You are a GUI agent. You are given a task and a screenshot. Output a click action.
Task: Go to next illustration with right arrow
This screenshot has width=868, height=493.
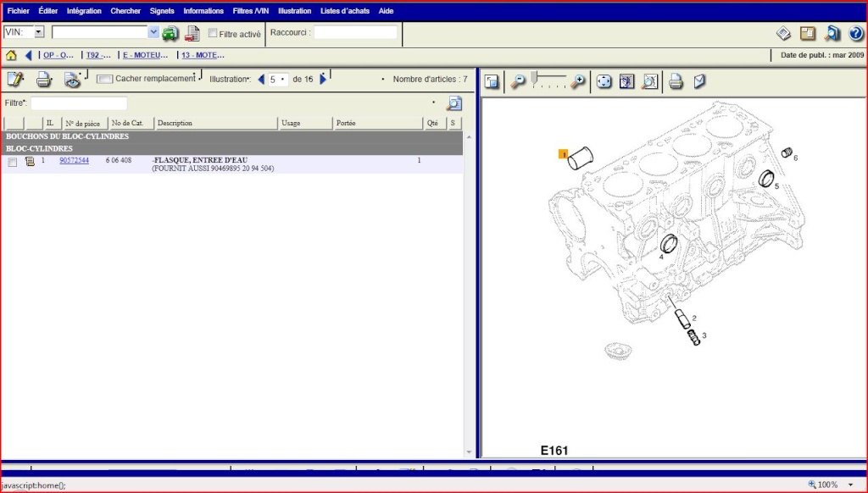(x=323, y=79)
